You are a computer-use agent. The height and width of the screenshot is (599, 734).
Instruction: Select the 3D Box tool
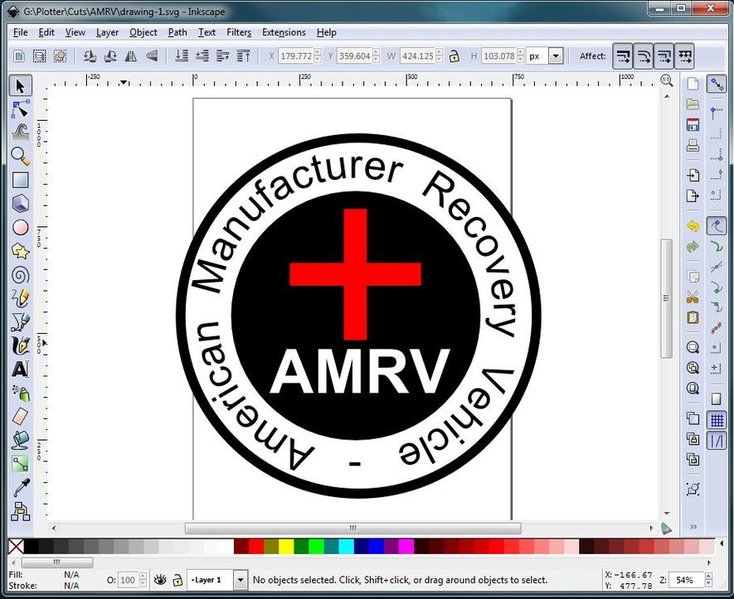click(20, 204)
